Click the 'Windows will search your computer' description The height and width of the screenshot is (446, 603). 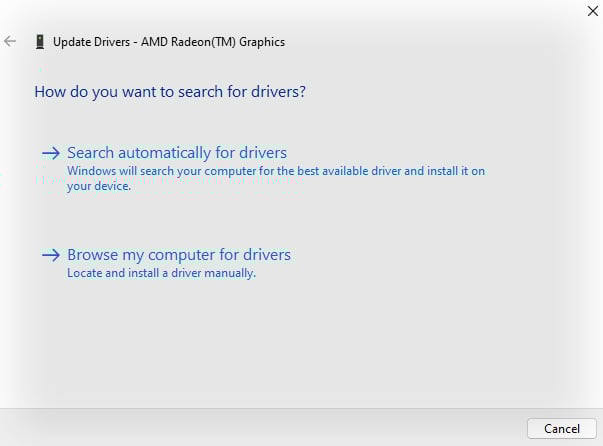276,178
